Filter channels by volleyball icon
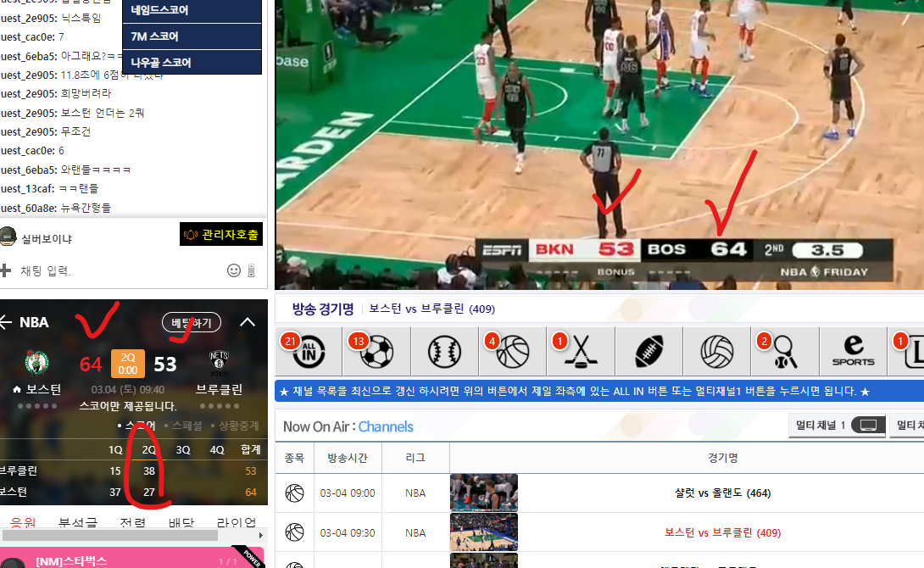This screenshot has width=924, height=568. coord(717,351)
